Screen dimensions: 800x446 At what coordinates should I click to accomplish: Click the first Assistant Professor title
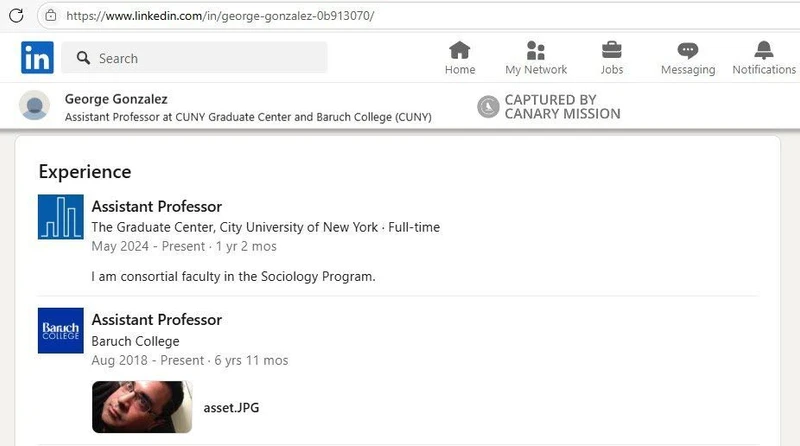[x=156, y=206]
